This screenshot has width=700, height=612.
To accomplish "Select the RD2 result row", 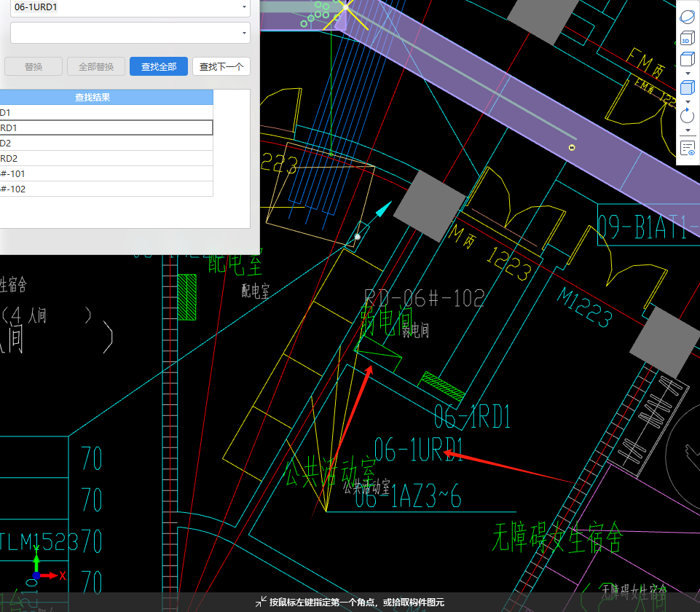I will 106,159.
